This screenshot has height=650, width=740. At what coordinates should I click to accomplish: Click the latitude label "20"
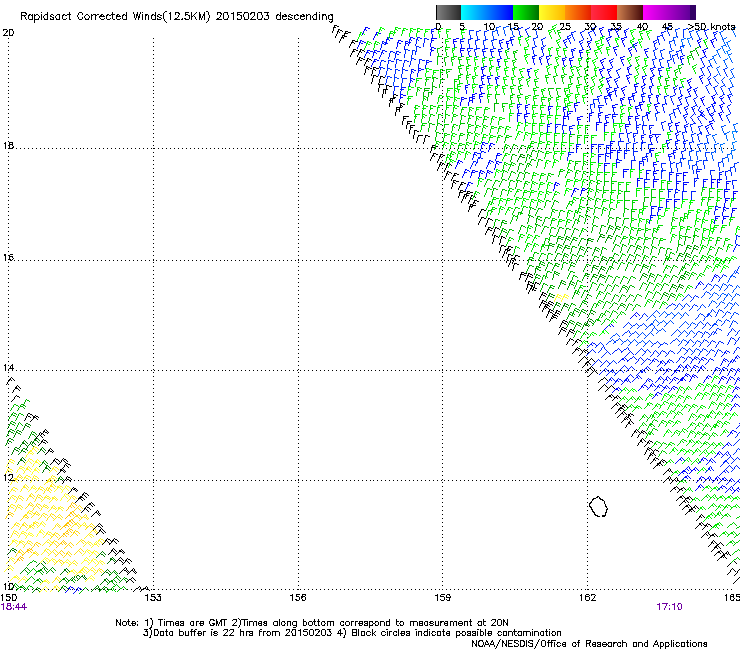(8, 33)
